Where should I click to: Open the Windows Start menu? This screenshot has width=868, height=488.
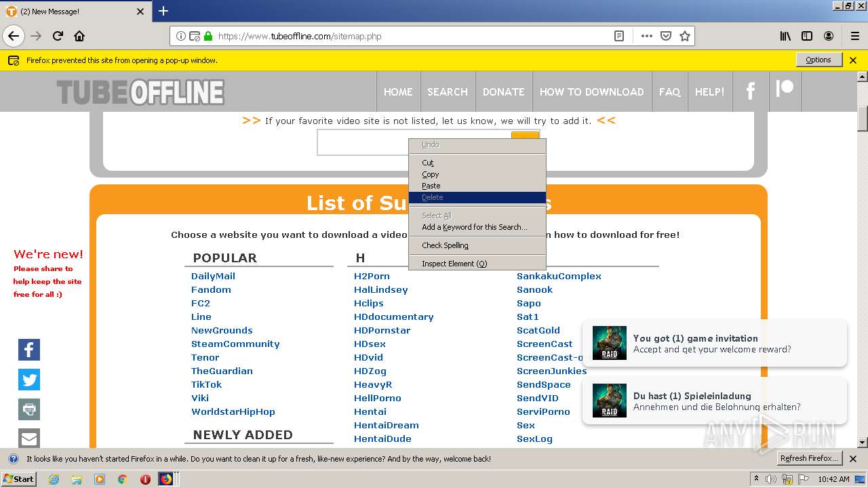18,479
